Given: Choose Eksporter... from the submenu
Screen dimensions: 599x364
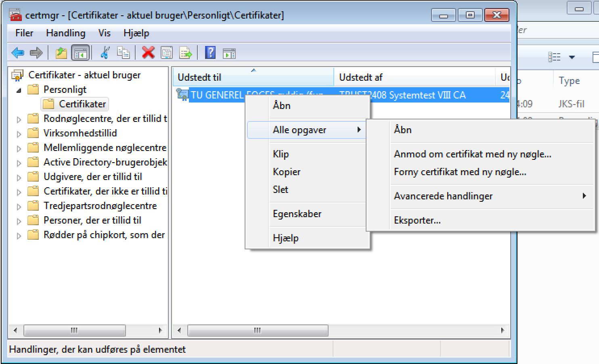Looking at the screenshot, I should click(x=417, y=220).
